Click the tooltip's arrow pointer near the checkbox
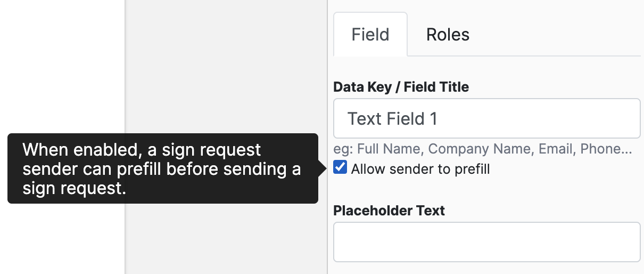This screenshot has height=274, width=644. (322, 168)
